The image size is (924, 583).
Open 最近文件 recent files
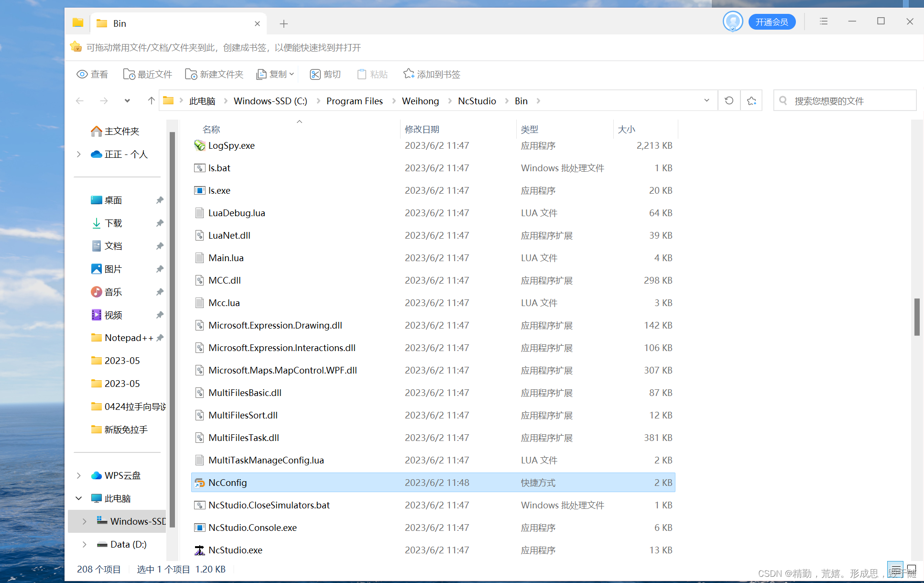[x=148, y=74]
